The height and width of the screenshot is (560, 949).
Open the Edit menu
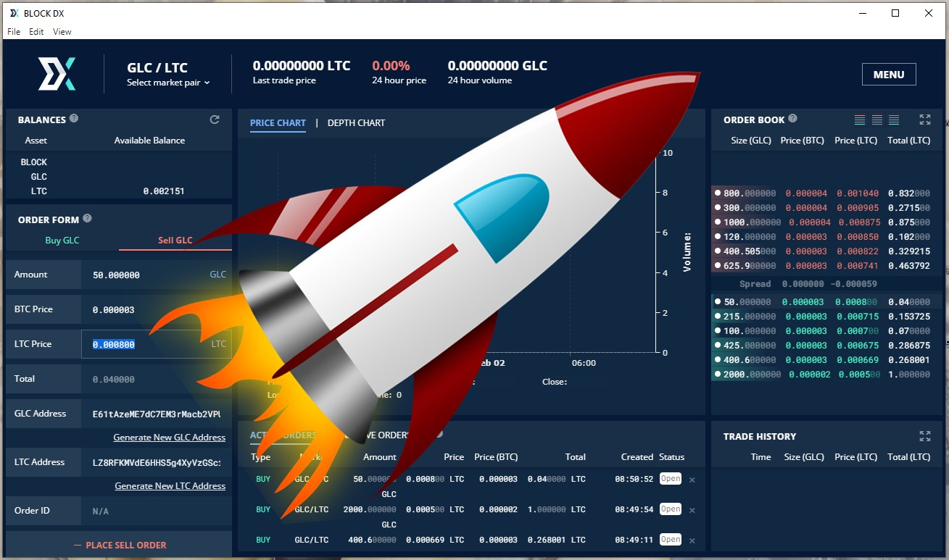pyautogui.click(x=36, y=32)
